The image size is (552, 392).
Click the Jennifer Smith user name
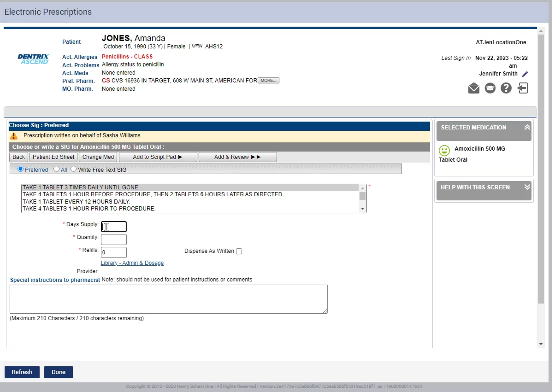[x=498, y=74]
